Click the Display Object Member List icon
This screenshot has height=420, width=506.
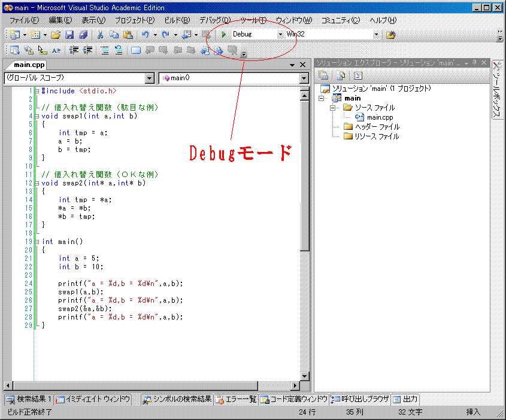[x=14, y=50]
